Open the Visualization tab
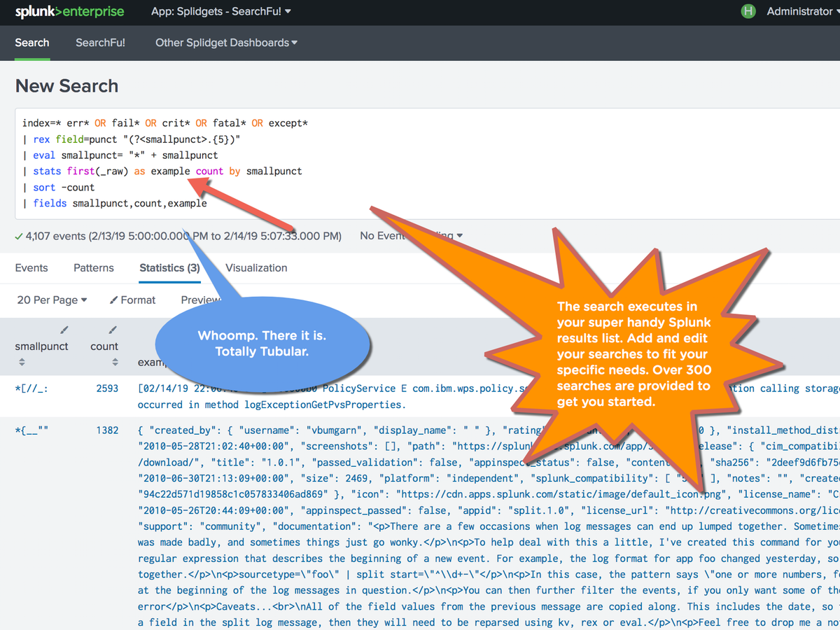Screen dimensions: 840x630 tap(256, 267)
